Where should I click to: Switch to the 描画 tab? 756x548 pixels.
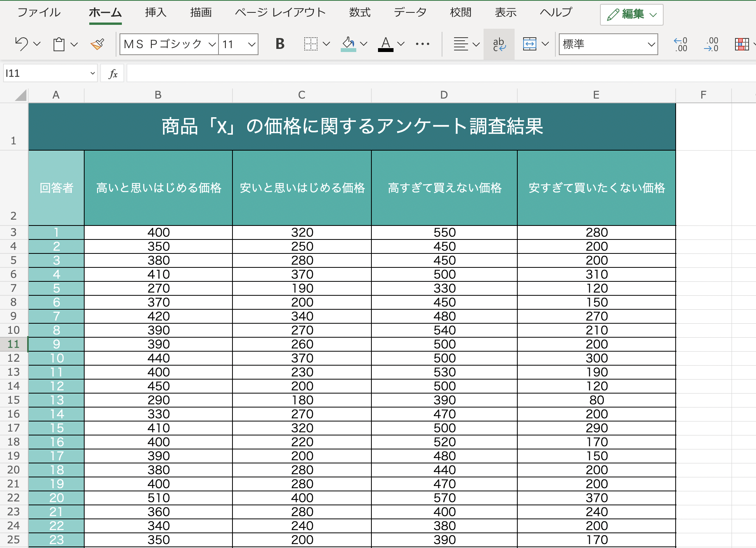(x=201, y=12)
